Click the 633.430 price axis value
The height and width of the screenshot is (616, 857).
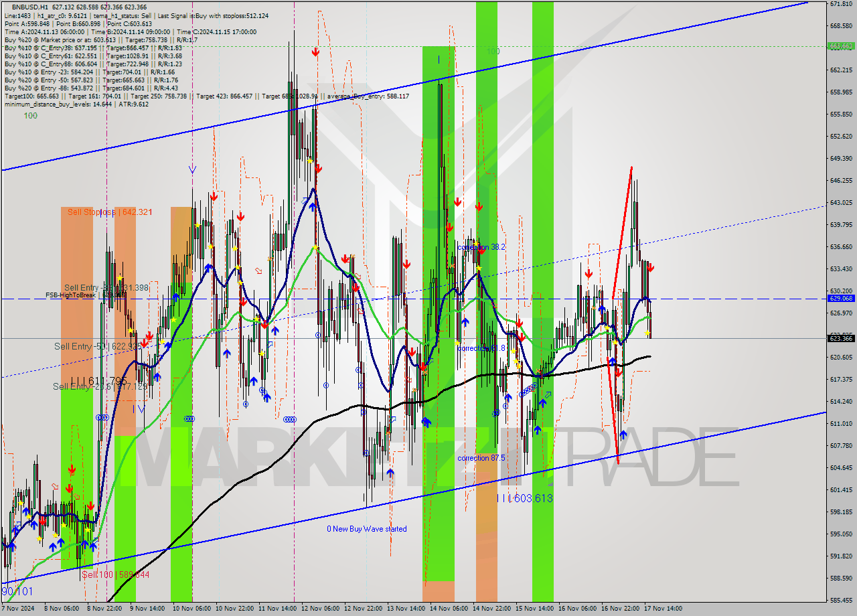tap(841, 269)
